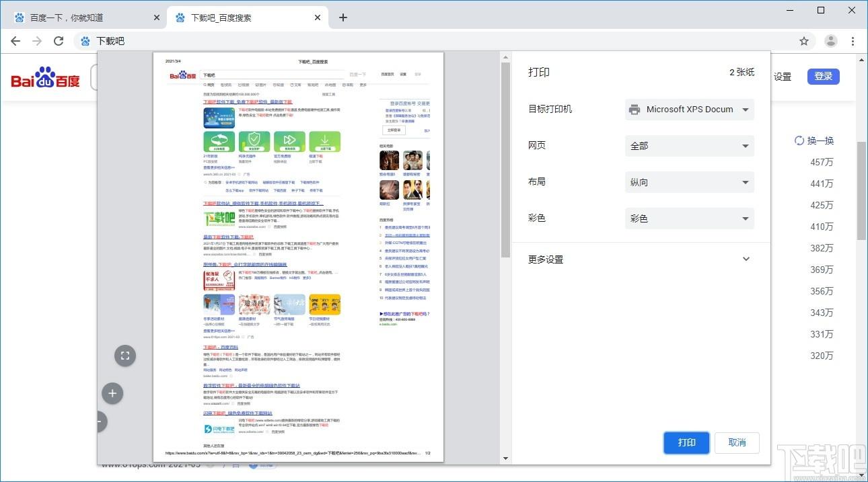The image size is (868, 482).
Task: Open the 网页 pages dropdown
Action: click(690, 146)
